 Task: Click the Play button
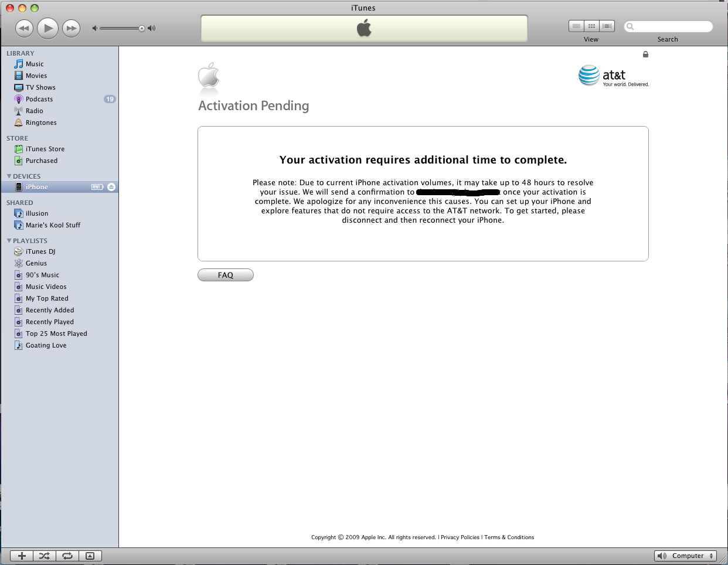coord(48,28)
